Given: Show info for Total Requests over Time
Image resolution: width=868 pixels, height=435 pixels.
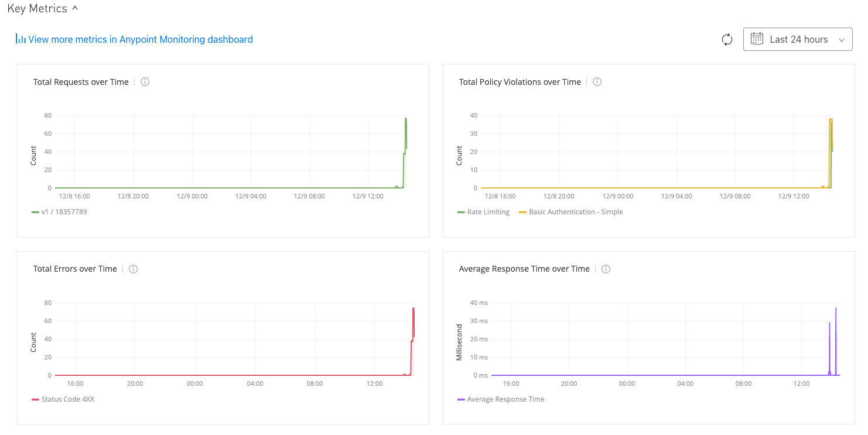Looking at the screenshot, I should 145,82.
